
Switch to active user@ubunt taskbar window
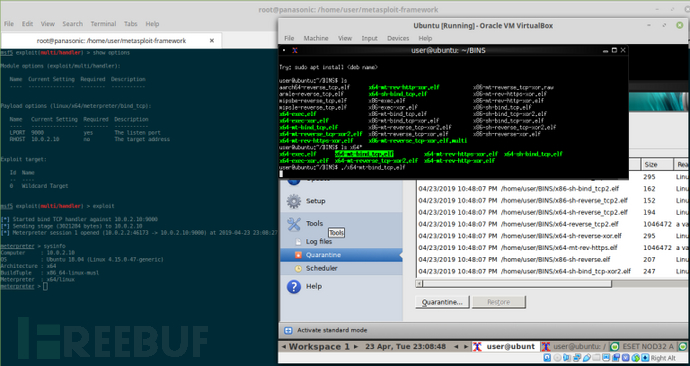[505, 347]
